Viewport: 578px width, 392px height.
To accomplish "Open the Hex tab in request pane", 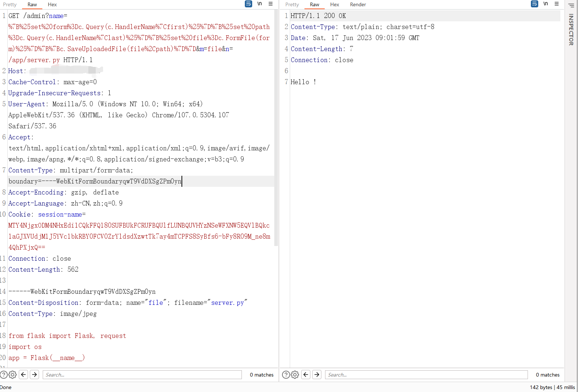I will coord(52,4).
